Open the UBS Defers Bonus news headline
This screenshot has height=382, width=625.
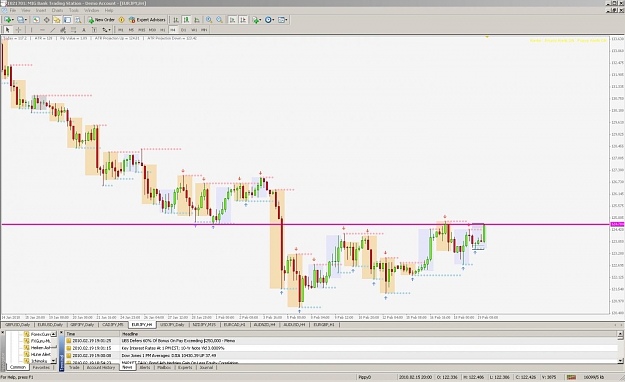click(178, 341)
